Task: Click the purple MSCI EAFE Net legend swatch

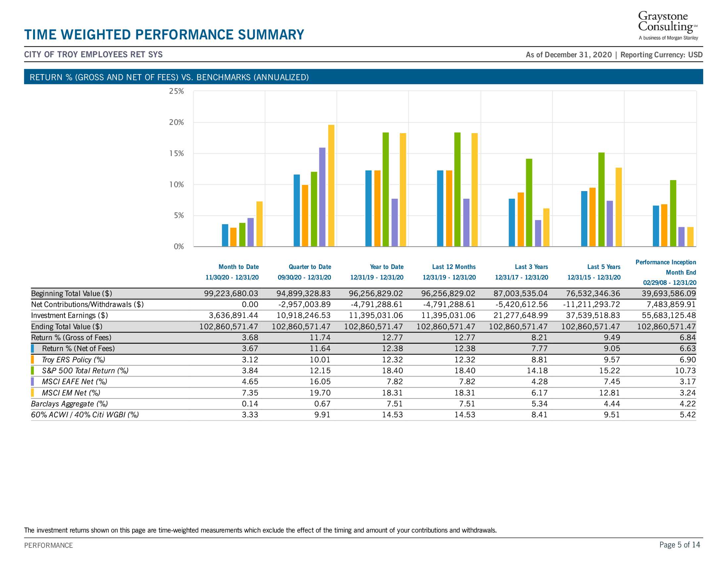Action: pyautogui.click(x=32, y=381)
